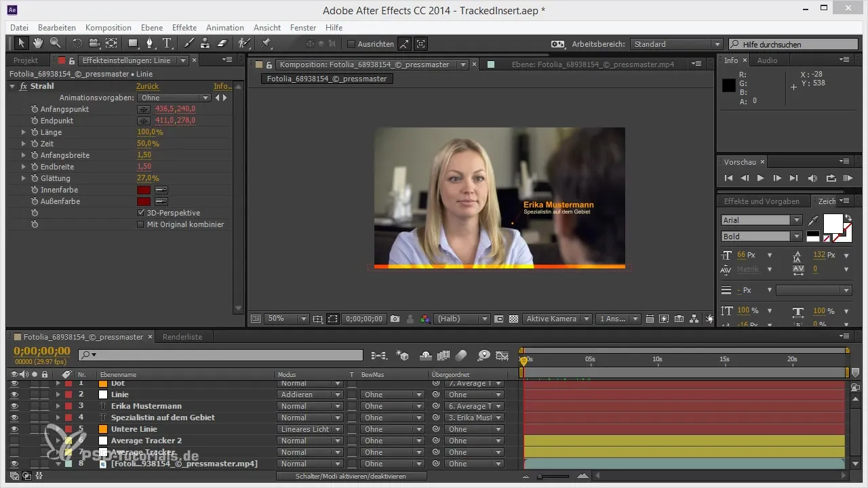Switch to the Audio panel tab

pos(767,60)
